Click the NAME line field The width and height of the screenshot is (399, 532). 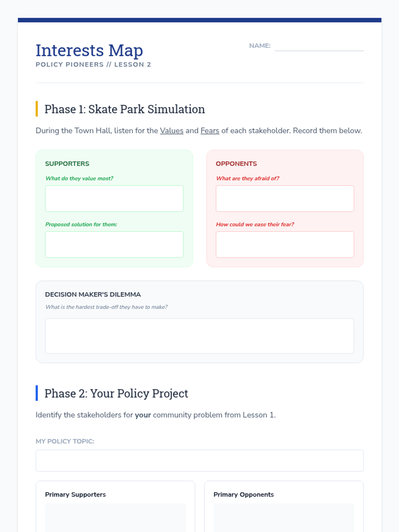pos(319,46)
